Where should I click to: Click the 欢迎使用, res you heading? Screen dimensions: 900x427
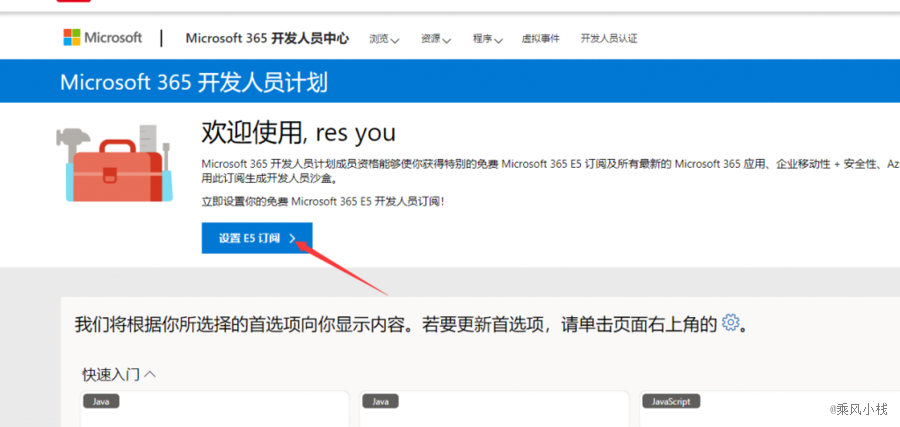(298, 133)
